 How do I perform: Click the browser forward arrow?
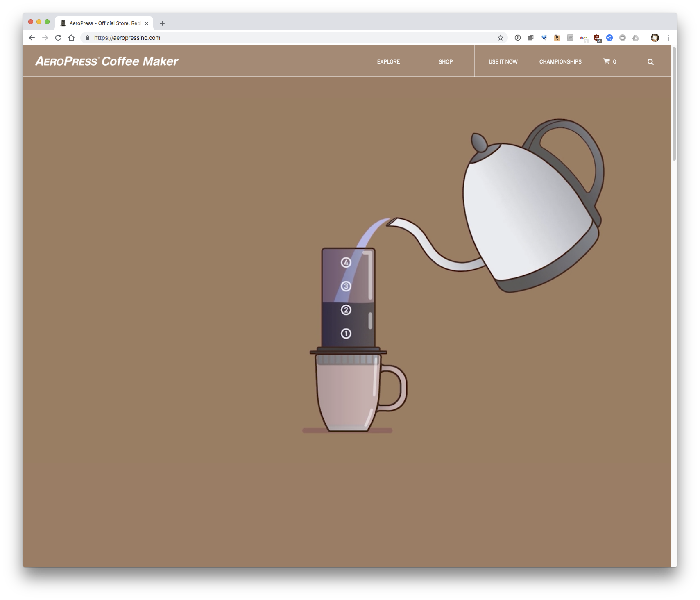coord(45,38)
